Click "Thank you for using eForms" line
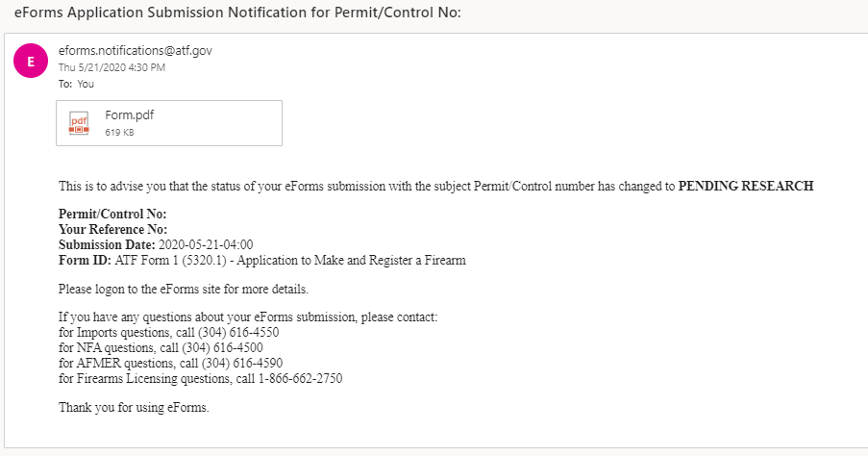This screenshot has width=868, height=456. (x=134, y=407)
